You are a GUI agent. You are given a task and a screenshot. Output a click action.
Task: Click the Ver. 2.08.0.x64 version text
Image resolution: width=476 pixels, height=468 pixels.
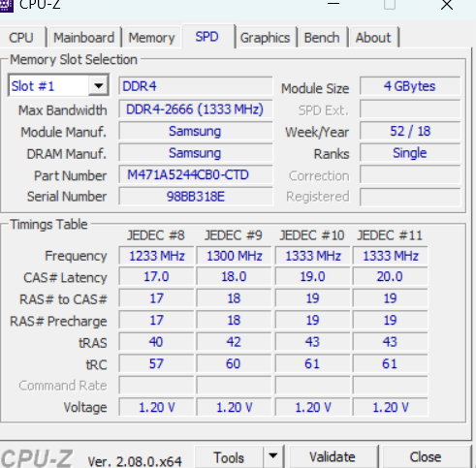click(135, 461)
